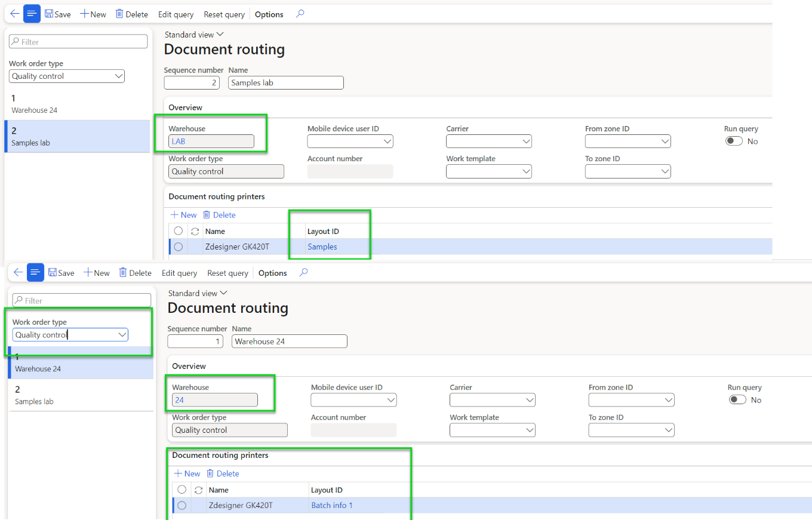
Task: Open the Options menu
Action: pos(268,14)
